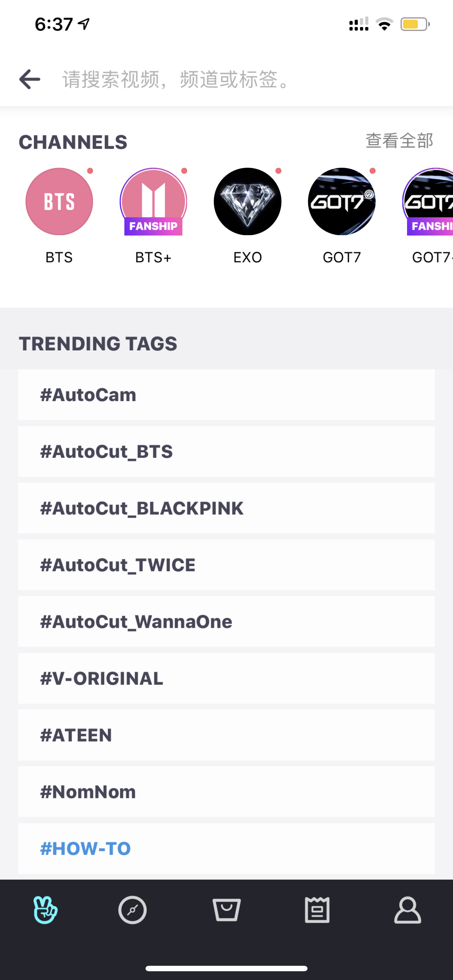Screen dimensions: 453x980
Task: Select the #AutoCut_BTS tag
Action: tap(226, 451)
